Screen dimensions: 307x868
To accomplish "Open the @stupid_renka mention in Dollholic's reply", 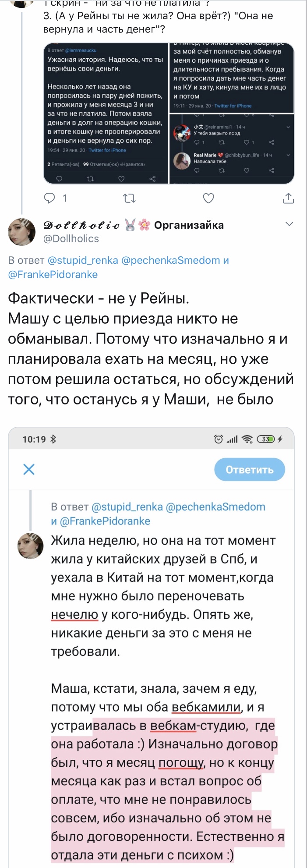I will pos(83,260).
